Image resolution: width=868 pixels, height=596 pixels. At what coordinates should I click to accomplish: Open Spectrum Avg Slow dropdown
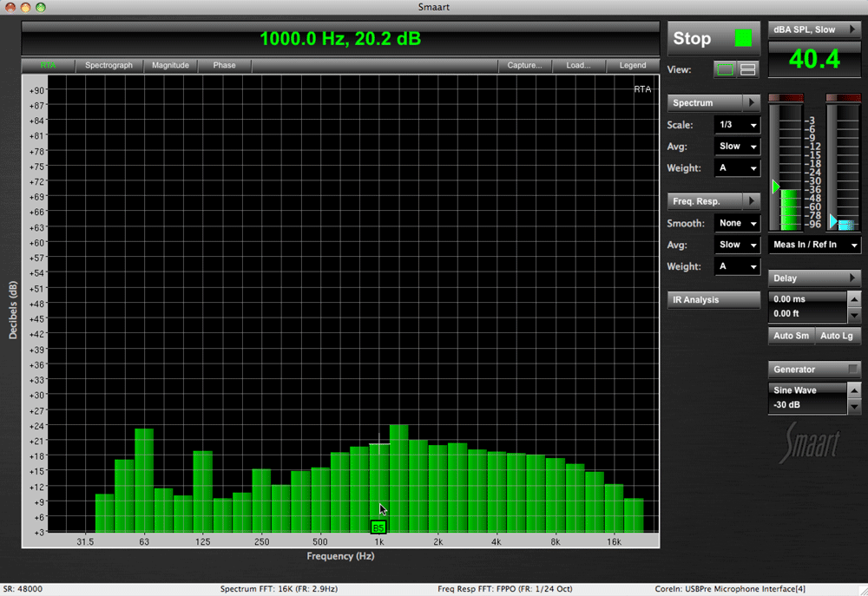pos(737,147)
